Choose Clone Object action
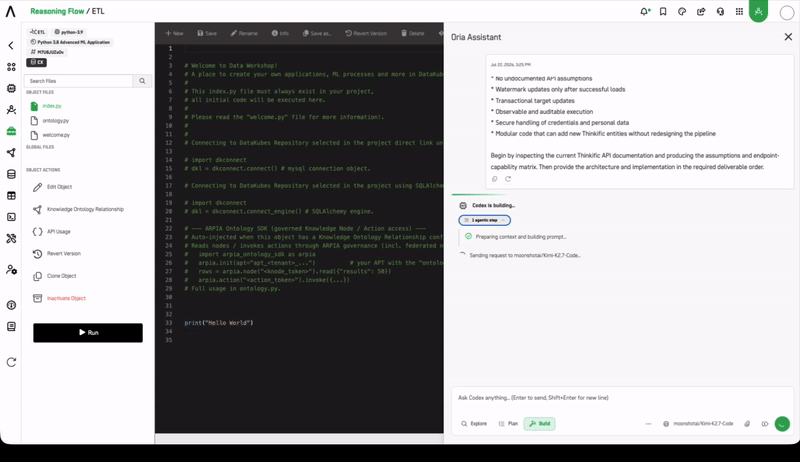The image size is (800, 462). tap(55, 276)
